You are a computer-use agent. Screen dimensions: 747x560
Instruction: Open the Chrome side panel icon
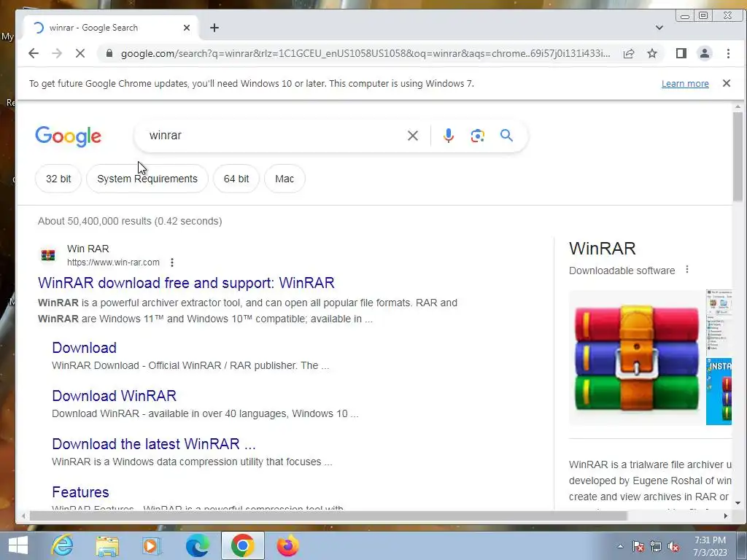tap(681, 53)
